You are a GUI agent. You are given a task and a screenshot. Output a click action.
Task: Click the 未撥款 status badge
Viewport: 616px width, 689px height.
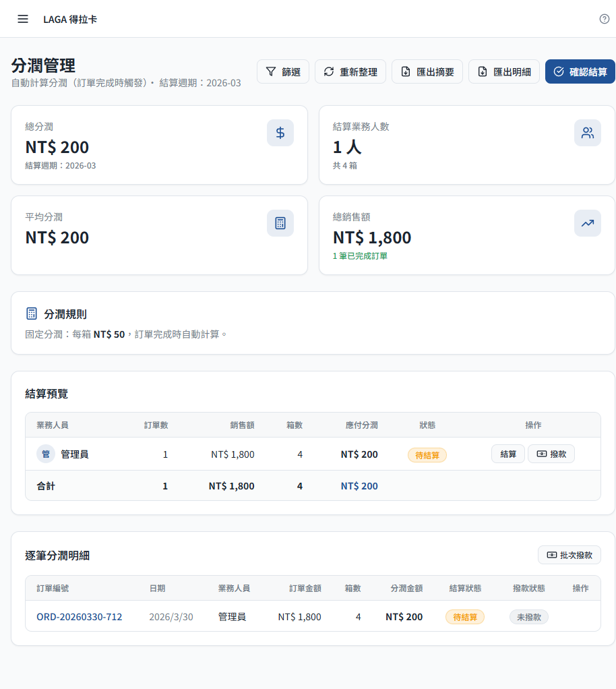click(528, 617)
